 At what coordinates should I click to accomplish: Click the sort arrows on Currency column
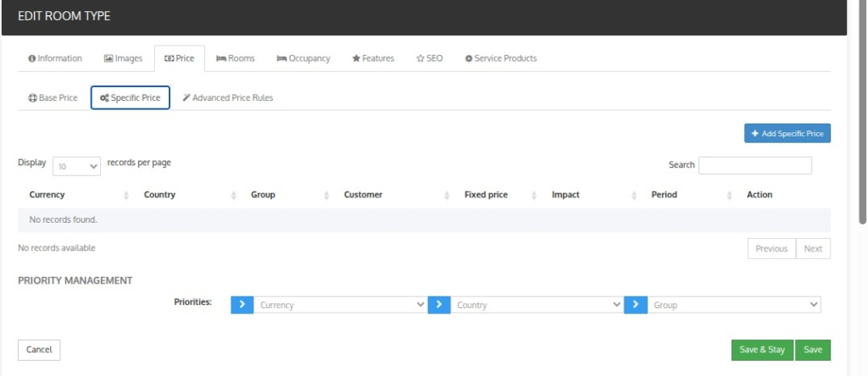126,195
